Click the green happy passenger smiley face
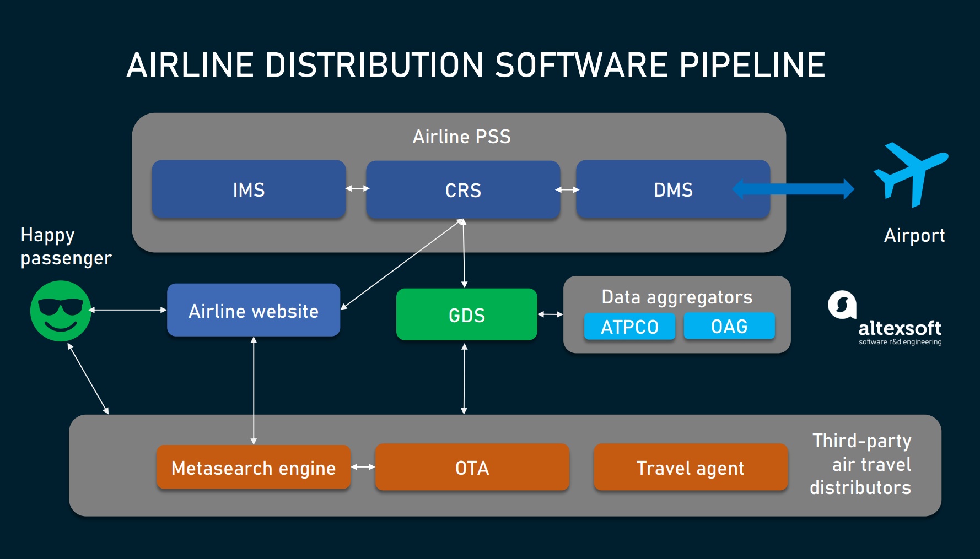Image resolution: width=980 pixels, height=559 pixels. [61, 311]
